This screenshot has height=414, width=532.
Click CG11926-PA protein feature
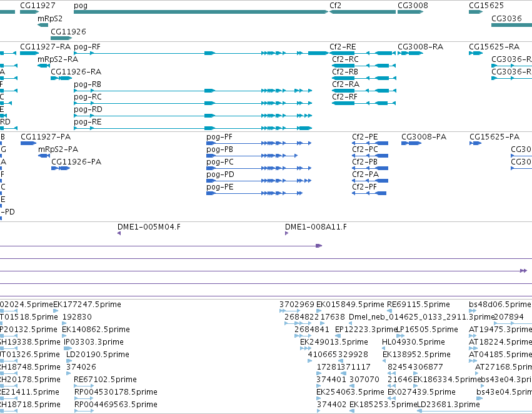[x=61, y=168]
